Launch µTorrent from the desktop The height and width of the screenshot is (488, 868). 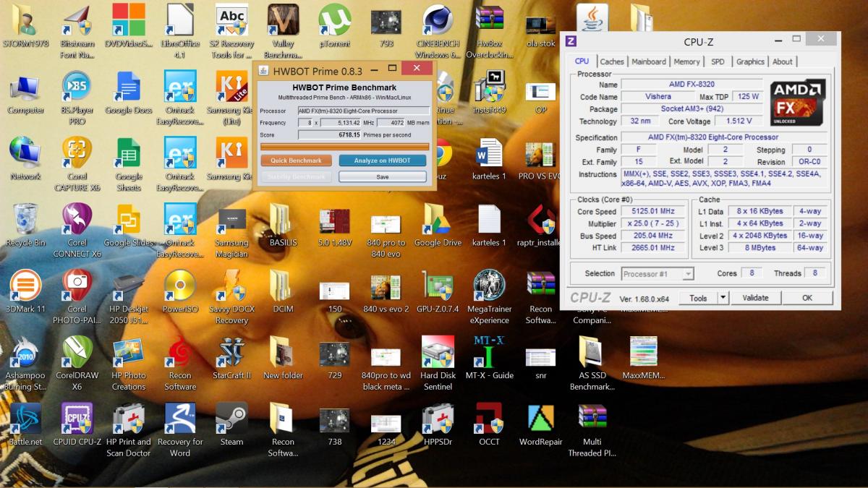[335, 20]
